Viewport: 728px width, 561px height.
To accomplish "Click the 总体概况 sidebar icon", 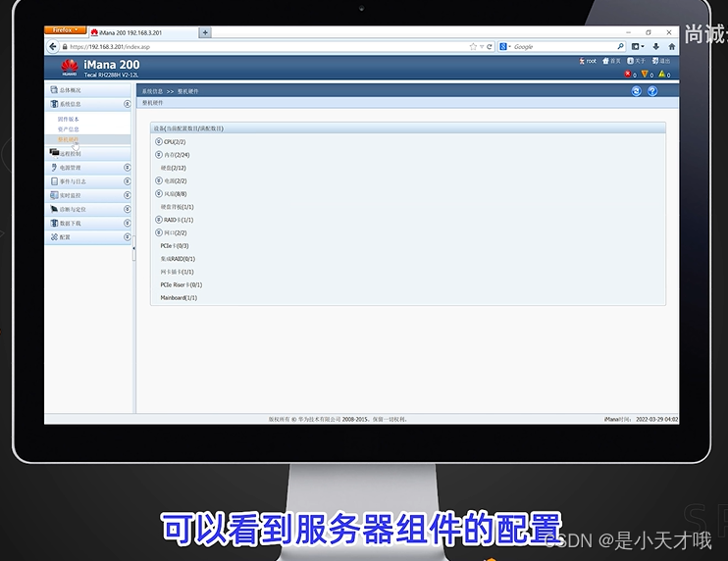I will [54, 89].
